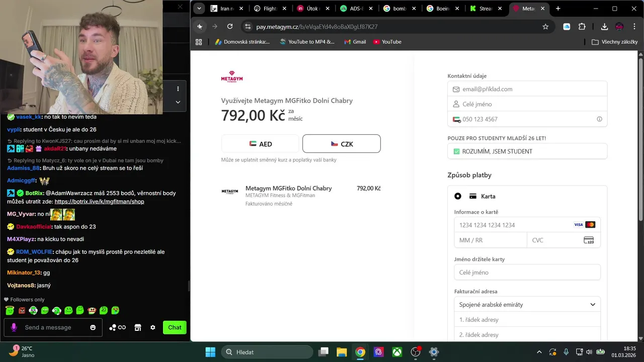Image resolution: width=644 pixels, height=362 pixels.
Task: Open 'Domovská stránka' bookmark
Action: (243, 42)
